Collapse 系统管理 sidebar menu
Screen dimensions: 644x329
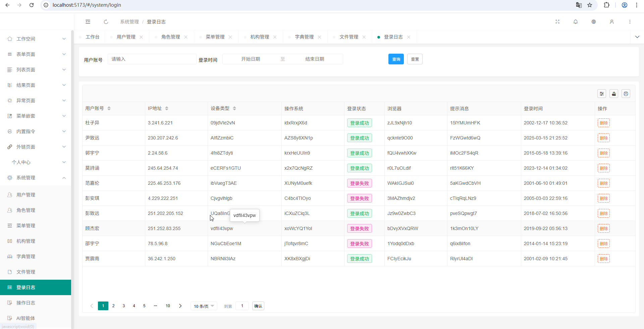[x=36, y=178]
